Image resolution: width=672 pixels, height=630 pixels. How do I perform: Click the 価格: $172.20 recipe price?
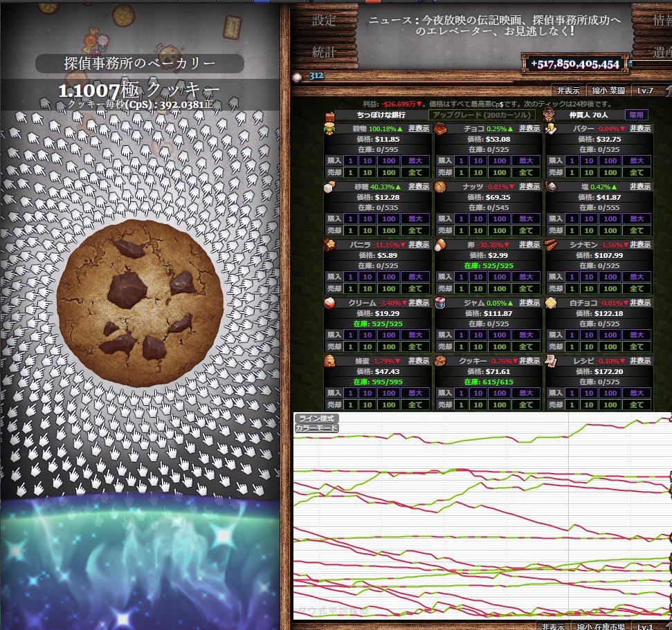[599, 372]
